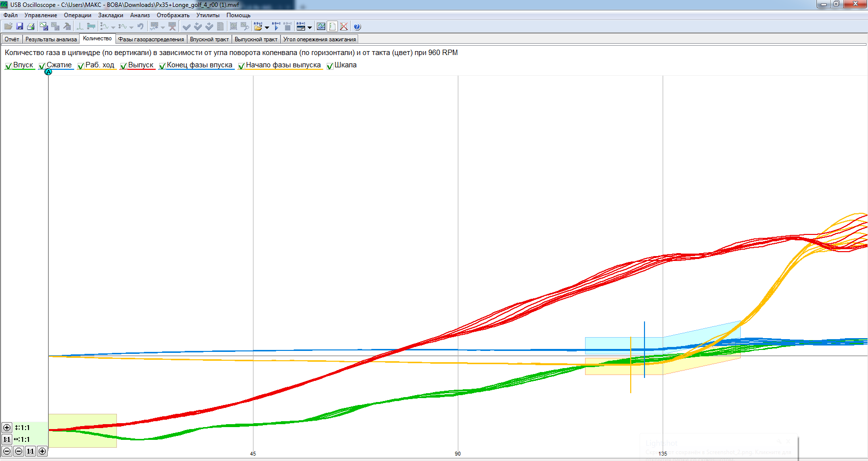Click the A:B+C stop script icon
The height and width of the screenshot is (461, 868).
pyautogui.click(x=287, y=27)
